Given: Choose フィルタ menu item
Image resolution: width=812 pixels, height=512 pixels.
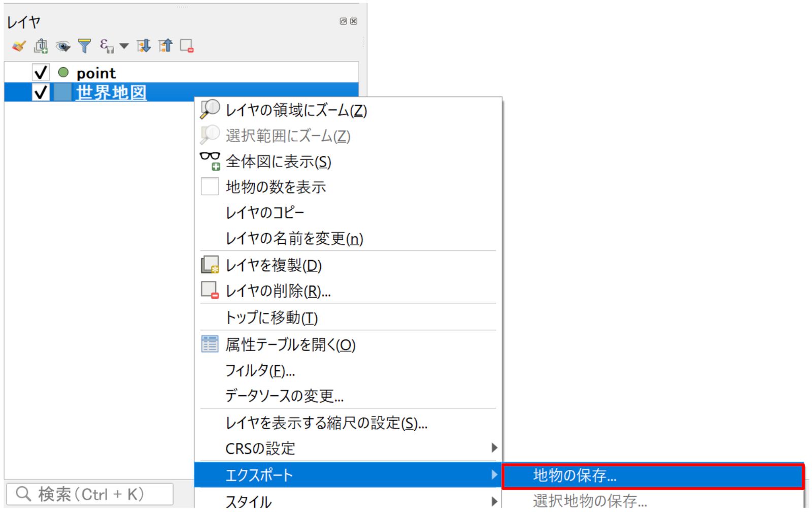Looking at the screenshot, I should tap(348, 370).
